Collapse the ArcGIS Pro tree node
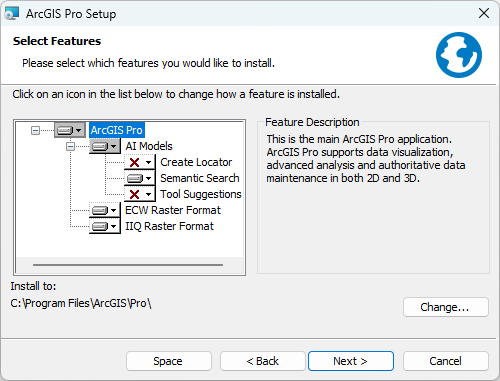This screenshot has height=381, width=500. (35, 130)
